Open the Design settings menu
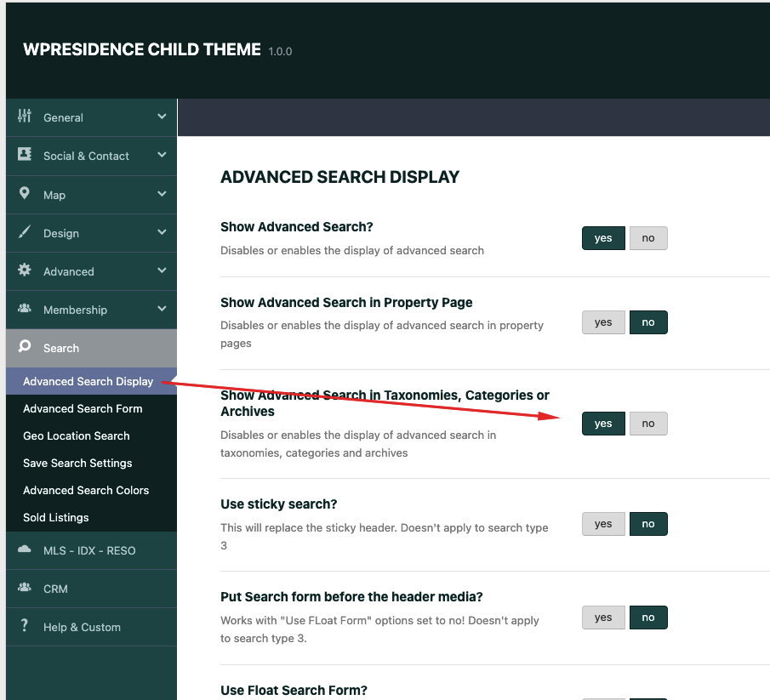 91,233
